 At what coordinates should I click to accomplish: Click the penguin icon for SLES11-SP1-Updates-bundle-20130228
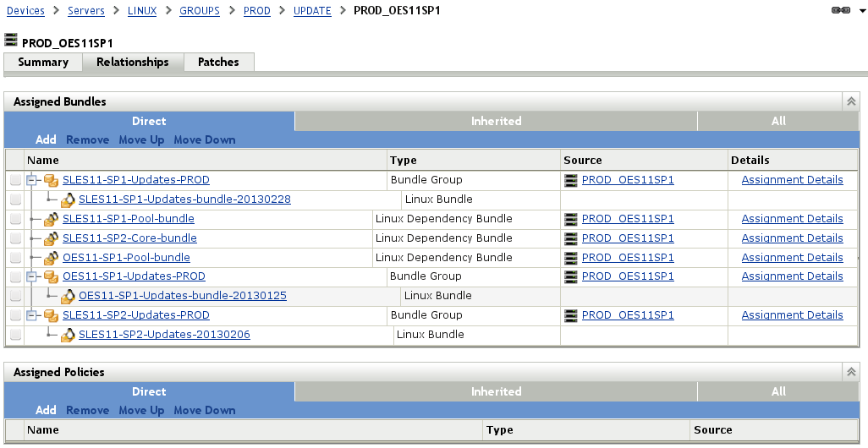[68, 199]
